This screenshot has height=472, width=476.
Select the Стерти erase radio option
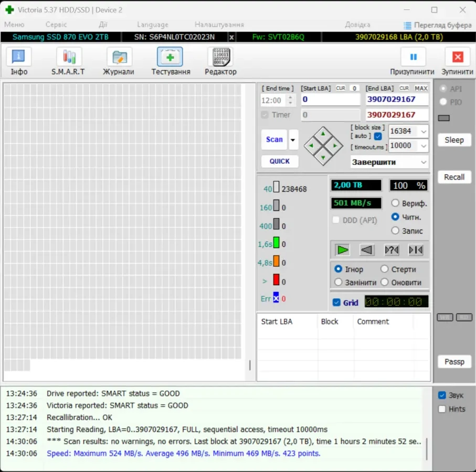click(x=384, y=269)
